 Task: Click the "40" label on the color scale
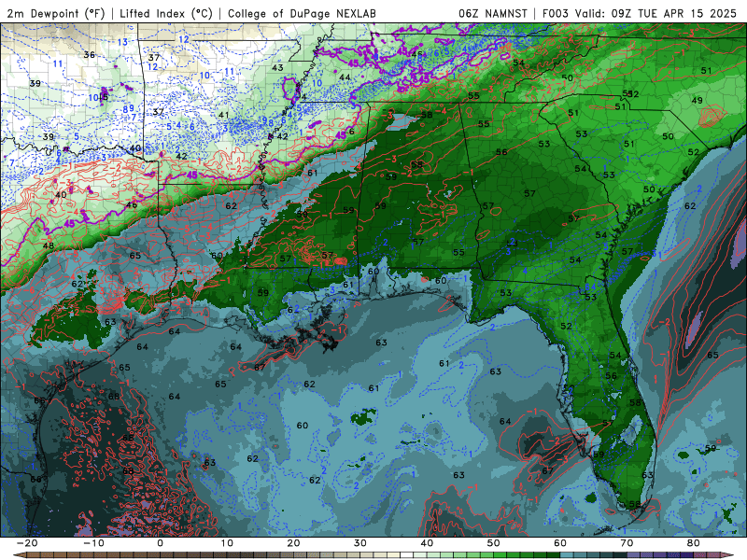(427, 543)
